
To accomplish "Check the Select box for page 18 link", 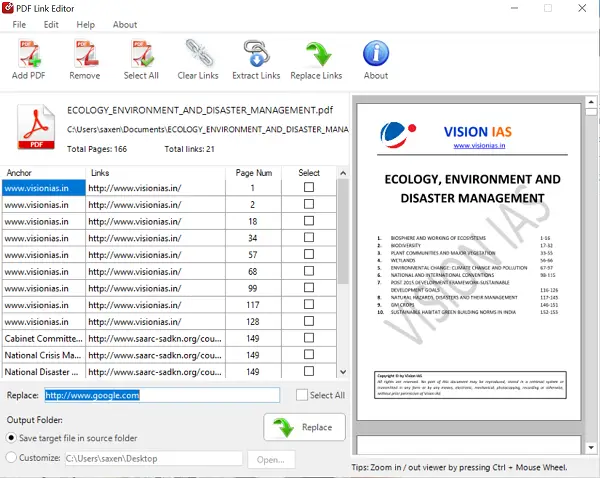I will [309, 221].
